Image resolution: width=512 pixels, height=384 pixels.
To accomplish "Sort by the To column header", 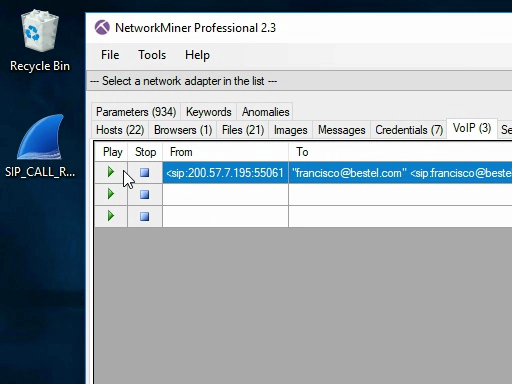I will point(400,152).
